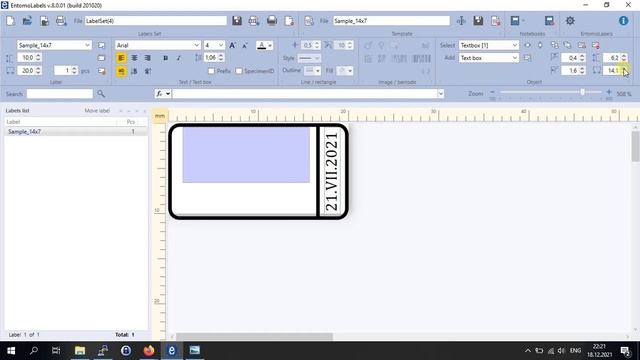Save the Sample_14x7 template
640x360 pixels.
click(x=478, y=21)
